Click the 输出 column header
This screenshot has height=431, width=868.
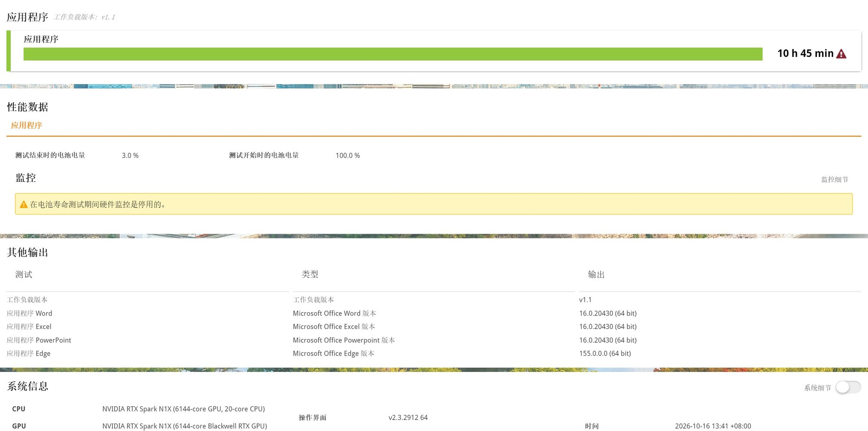(x=596, y=274)
